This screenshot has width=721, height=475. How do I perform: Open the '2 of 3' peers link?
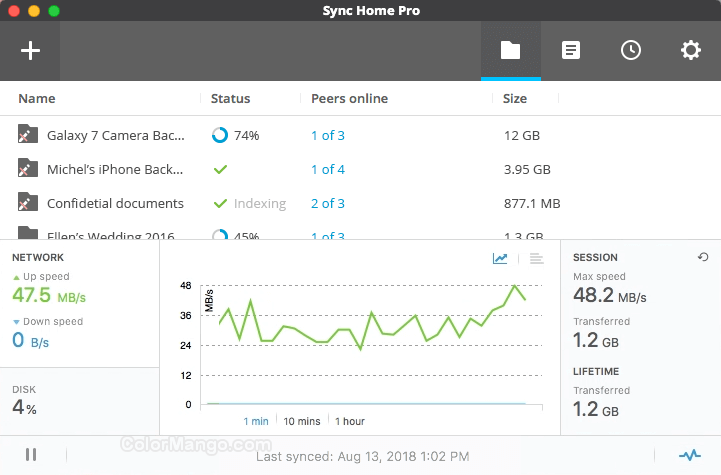(327, 204)
